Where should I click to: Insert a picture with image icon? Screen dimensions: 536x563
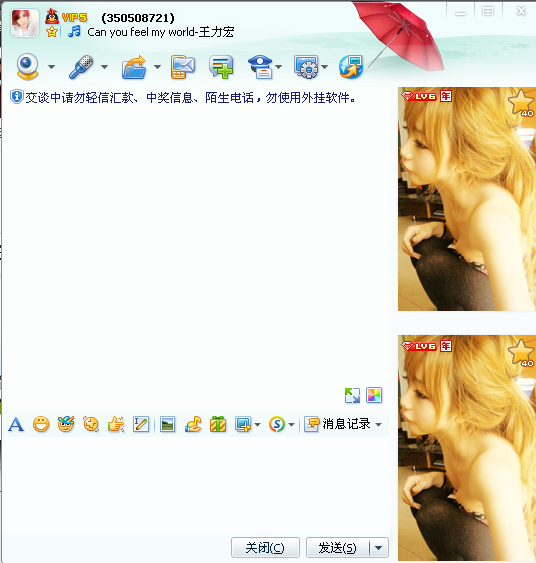click(167, 424)
